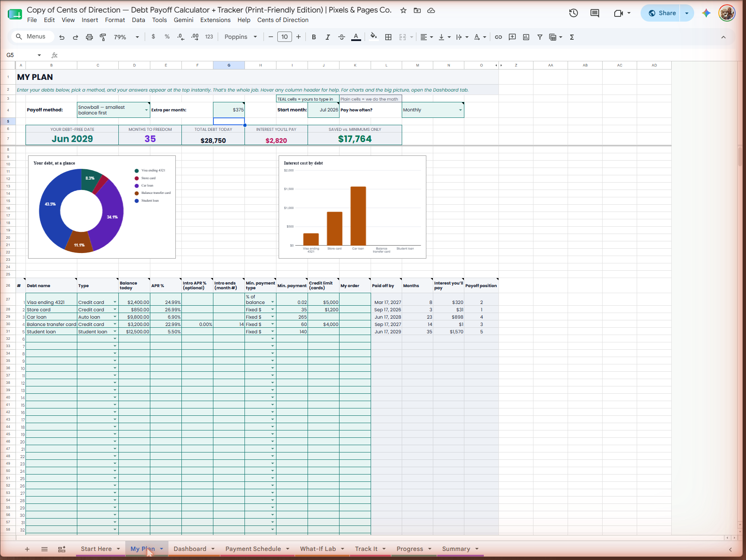This screenshot has width=746, height=560.
Task: Open the fill color picker
Action: point(374,37)
